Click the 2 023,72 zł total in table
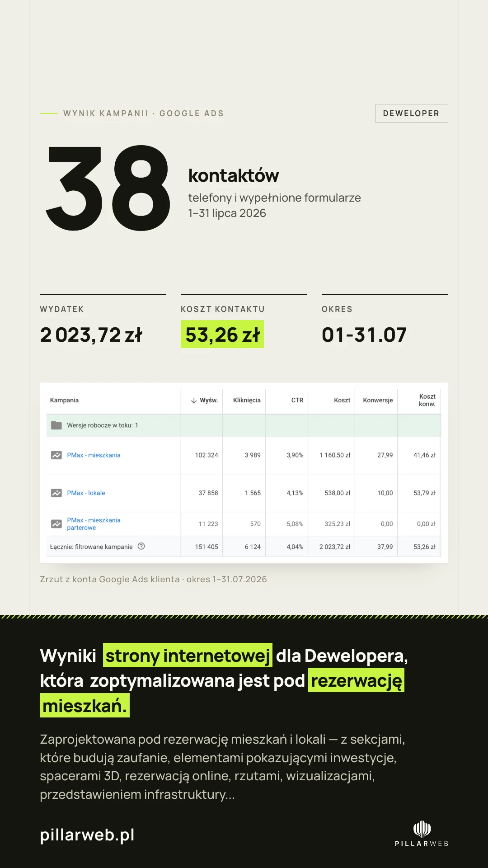The image size is (488, 868). pos(335,547)
